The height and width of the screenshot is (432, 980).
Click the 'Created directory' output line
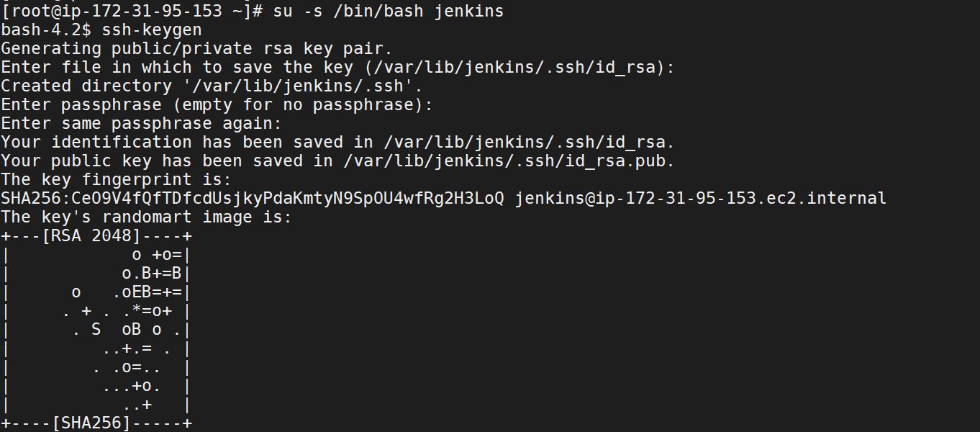click(212, 86)
